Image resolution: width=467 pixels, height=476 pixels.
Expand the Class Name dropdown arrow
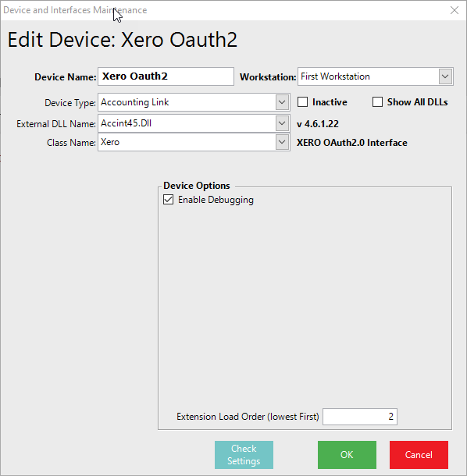click(282, 142)
